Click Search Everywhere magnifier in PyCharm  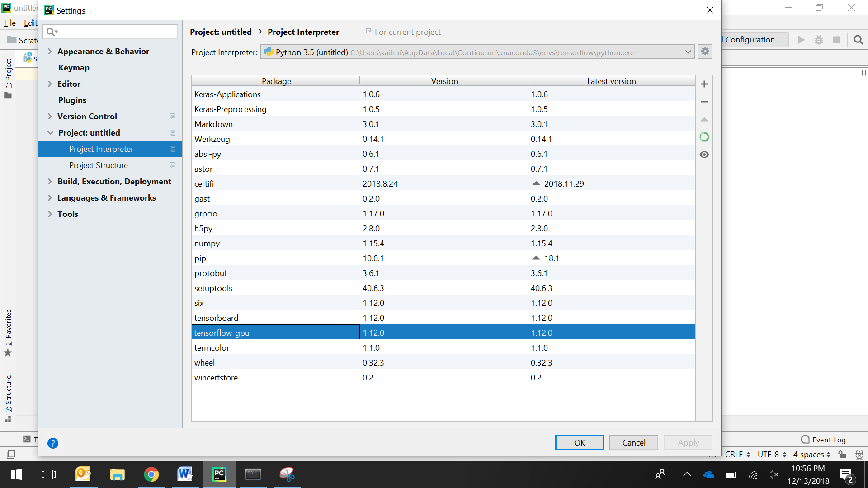coord(858,40)
